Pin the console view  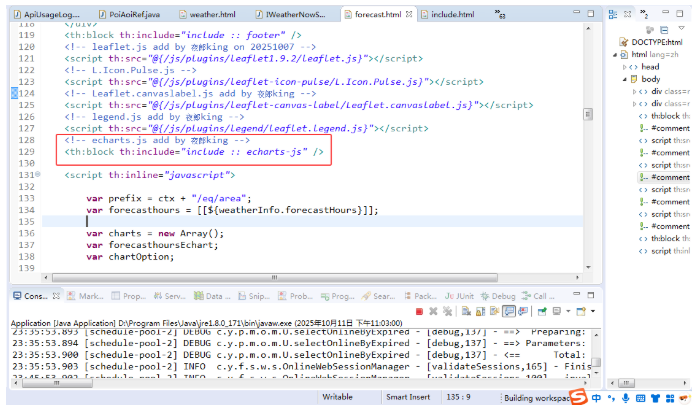click(542, 311)
